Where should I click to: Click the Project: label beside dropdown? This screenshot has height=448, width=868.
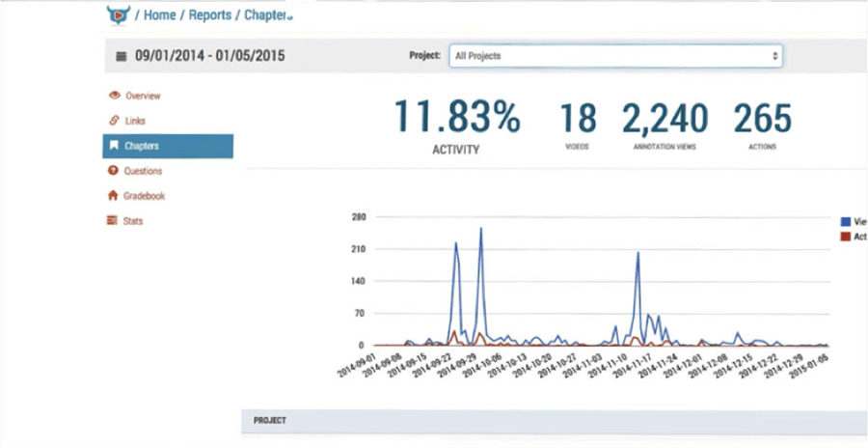tap(424, 55)
